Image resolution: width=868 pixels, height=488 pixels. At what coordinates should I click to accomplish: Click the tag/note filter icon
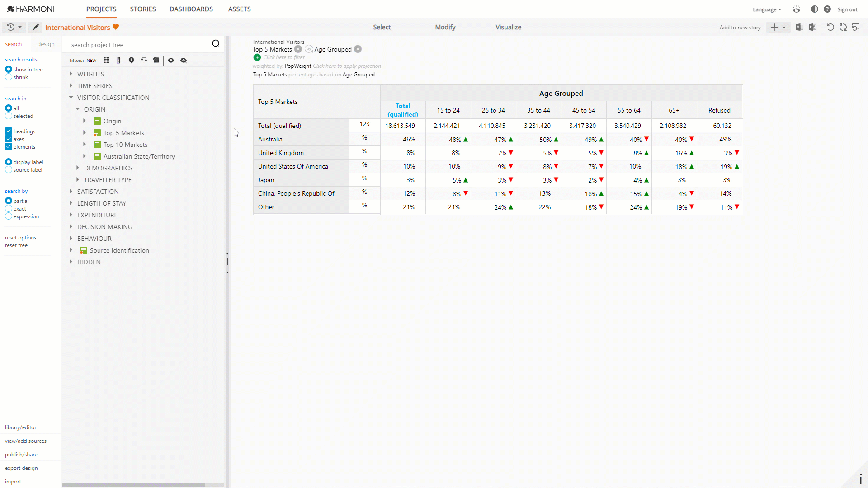click(x=156, y=60)
